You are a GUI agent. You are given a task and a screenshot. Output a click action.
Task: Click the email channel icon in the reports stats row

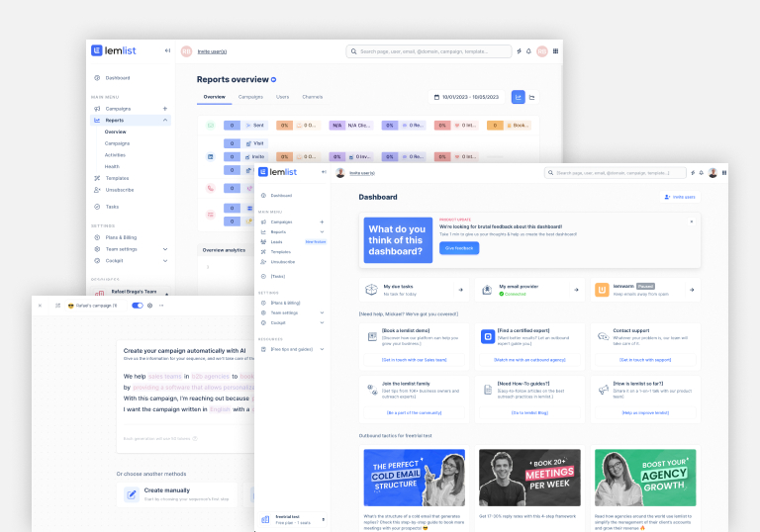point(211,125)
